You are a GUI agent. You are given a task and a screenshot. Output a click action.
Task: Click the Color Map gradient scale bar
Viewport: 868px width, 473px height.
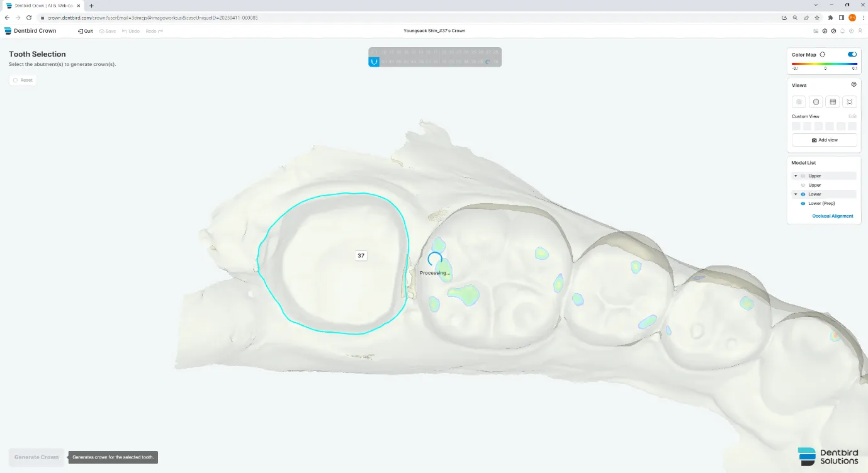click(x=825, y=64)
